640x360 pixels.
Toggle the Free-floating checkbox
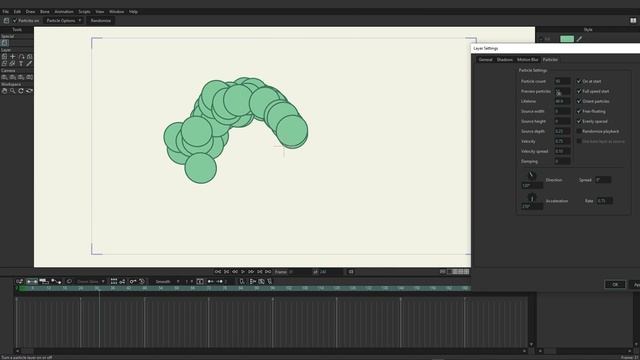(579, 111)
